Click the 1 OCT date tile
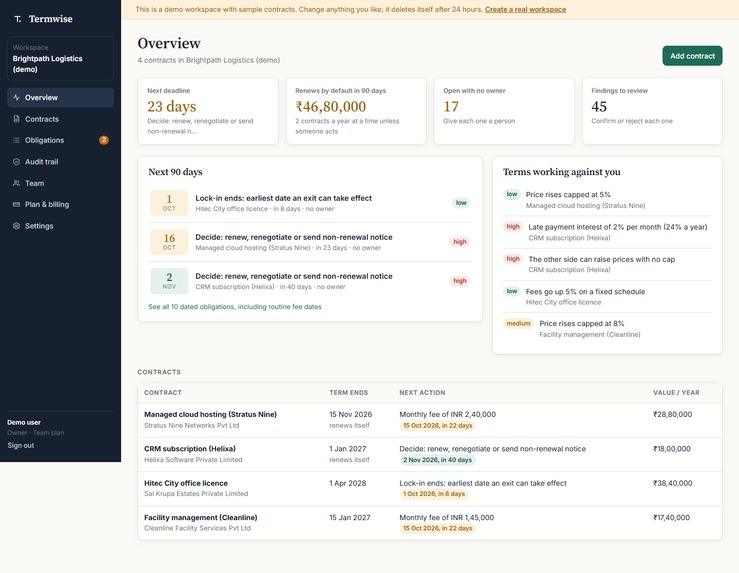The image size is (739, 573). (169, 203)
